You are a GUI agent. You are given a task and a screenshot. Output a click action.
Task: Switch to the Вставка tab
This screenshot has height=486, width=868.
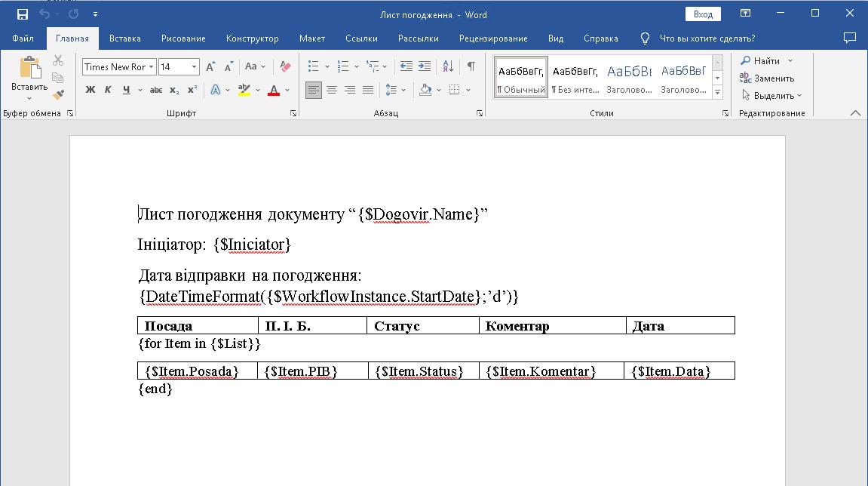point(124,38)
